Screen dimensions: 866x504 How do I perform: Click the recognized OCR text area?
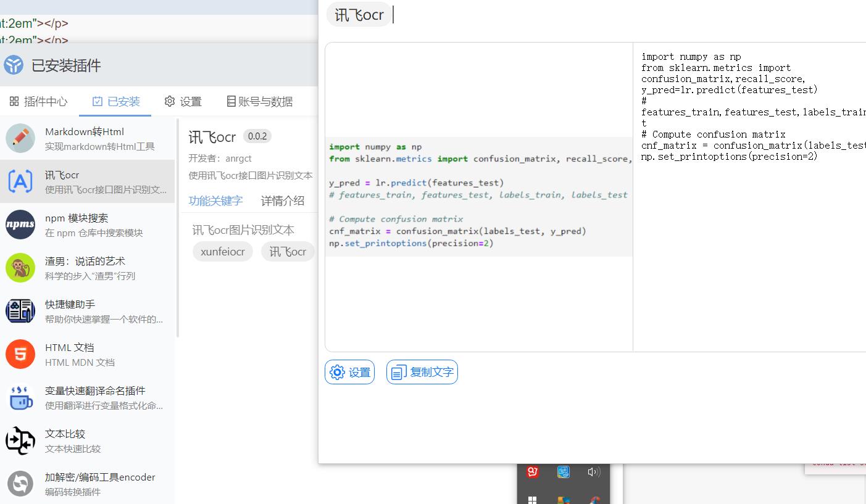click(x=749, y=197)
